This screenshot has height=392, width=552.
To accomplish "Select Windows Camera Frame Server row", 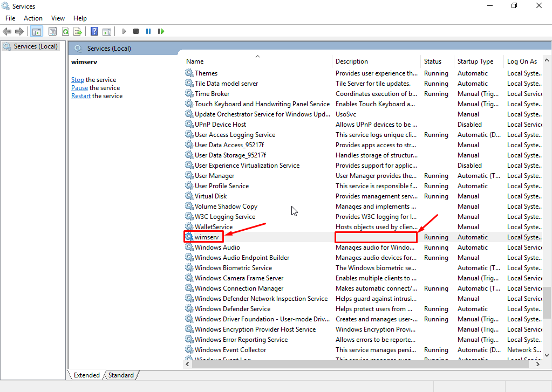I will pyautogui.click(x=363, y=278).
